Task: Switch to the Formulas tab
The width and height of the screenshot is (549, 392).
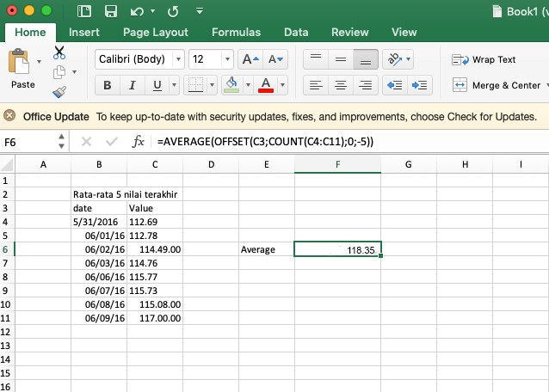Action: point(237,32)
